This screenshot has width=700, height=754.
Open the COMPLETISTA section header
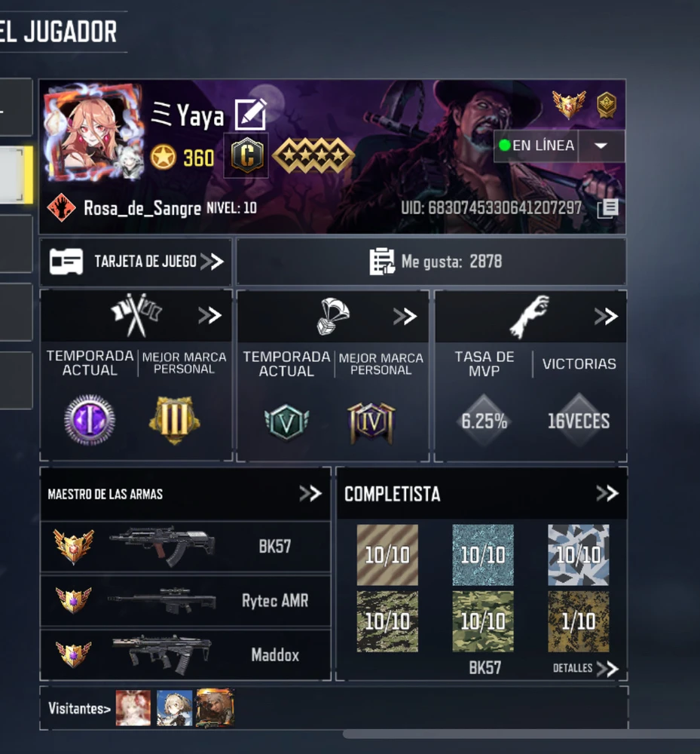click(x=482, y=494)
